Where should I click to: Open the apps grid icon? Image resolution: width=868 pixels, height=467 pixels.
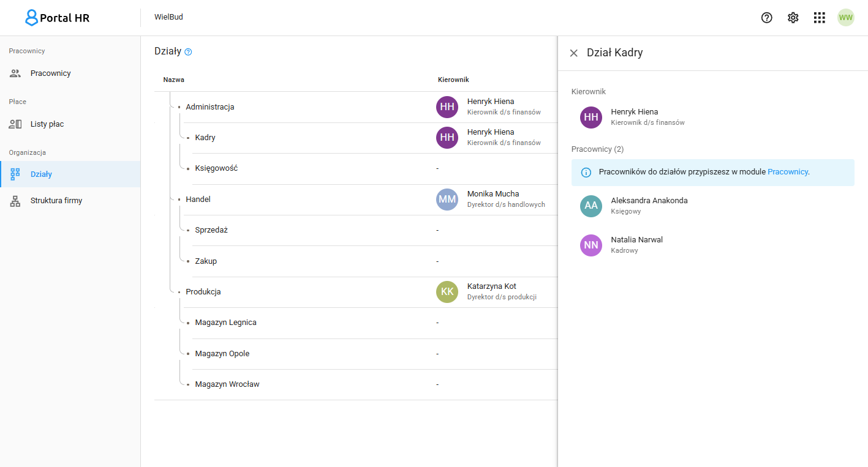(x=819, y=18)
